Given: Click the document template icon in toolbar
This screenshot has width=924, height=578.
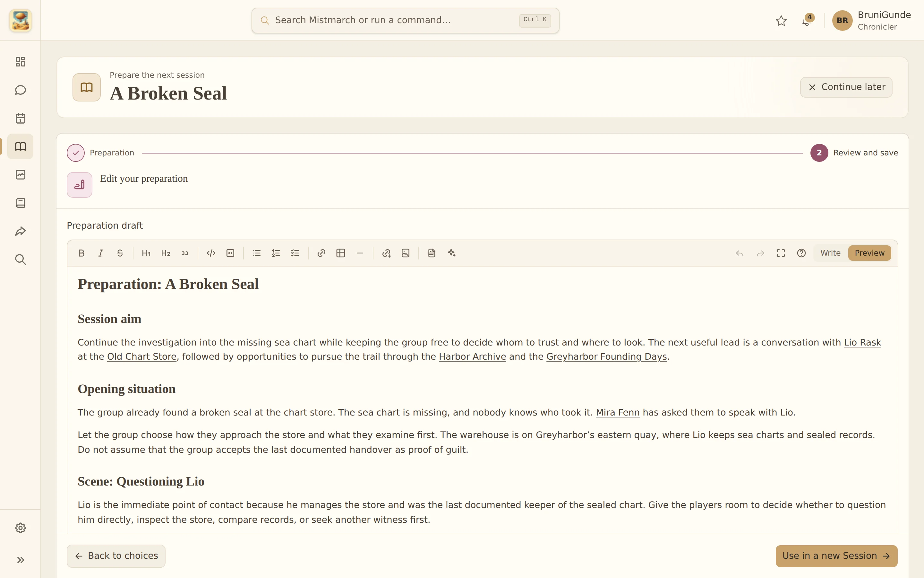Looking at the screenshot, I should click(x=432, y=253).
